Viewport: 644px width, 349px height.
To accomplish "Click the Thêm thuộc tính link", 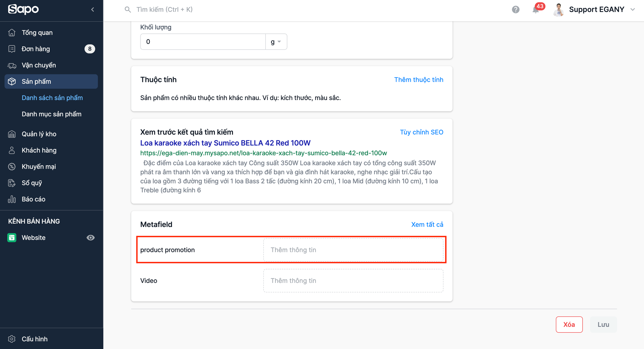I will click(x=418, y=80).
